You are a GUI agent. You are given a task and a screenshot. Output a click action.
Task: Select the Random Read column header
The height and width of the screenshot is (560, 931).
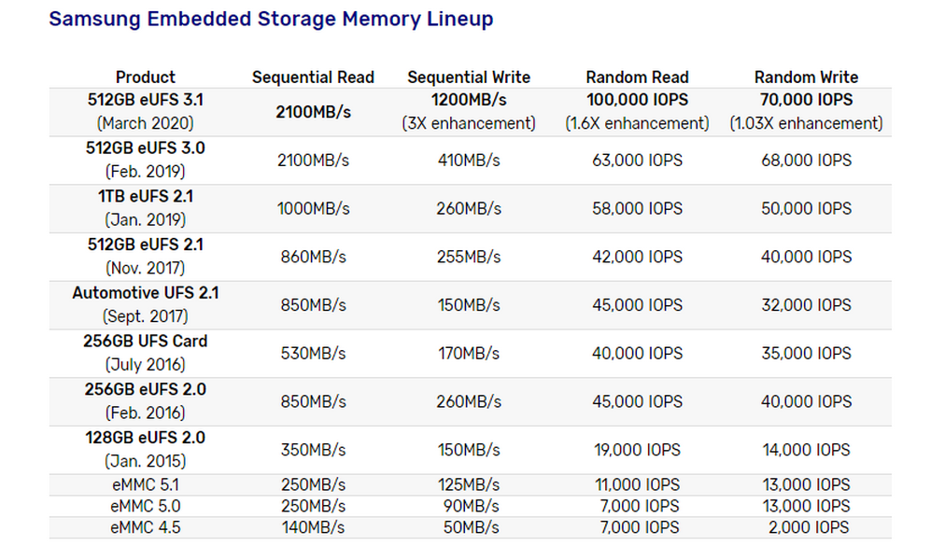(637, 77)
